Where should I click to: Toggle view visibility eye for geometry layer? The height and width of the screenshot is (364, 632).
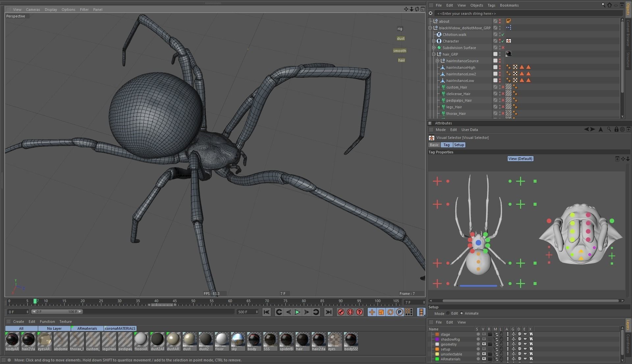tap(484, 344)
